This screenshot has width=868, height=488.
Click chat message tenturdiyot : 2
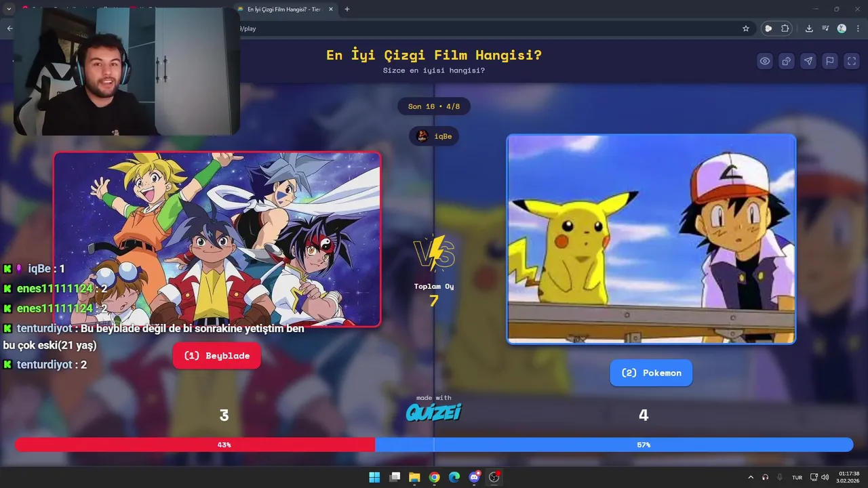(45, 365)
